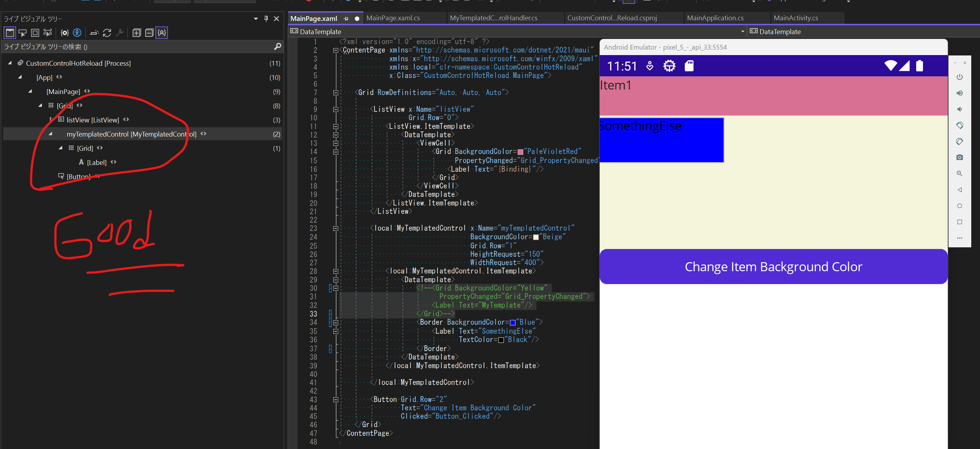Increase emulator volume with volume up icon
This screenshot has height=449, width=980.
(x=960, y=93)
